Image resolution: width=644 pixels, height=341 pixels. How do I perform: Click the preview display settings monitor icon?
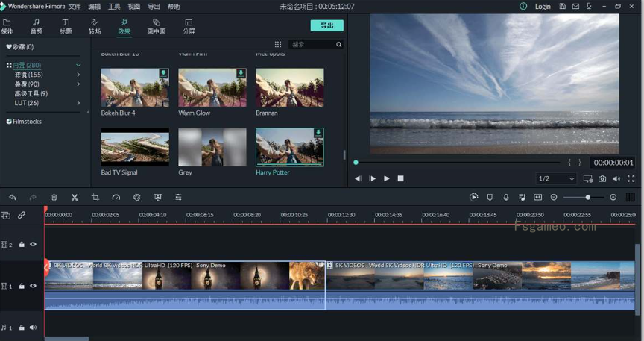pyautogui.click(x=588, y=178)
